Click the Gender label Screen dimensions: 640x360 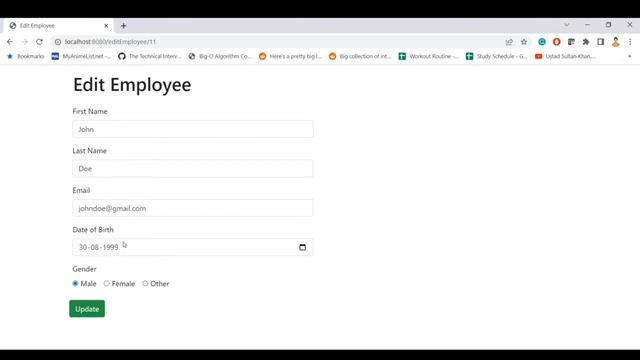coord(84,269)
